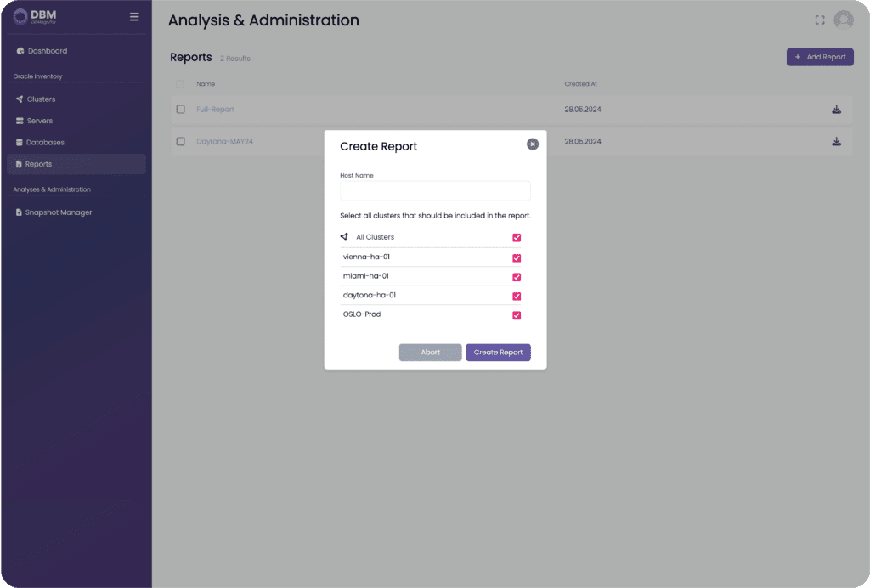Open the Servers section
Screen dimensions: 870x588
point(40,121)
